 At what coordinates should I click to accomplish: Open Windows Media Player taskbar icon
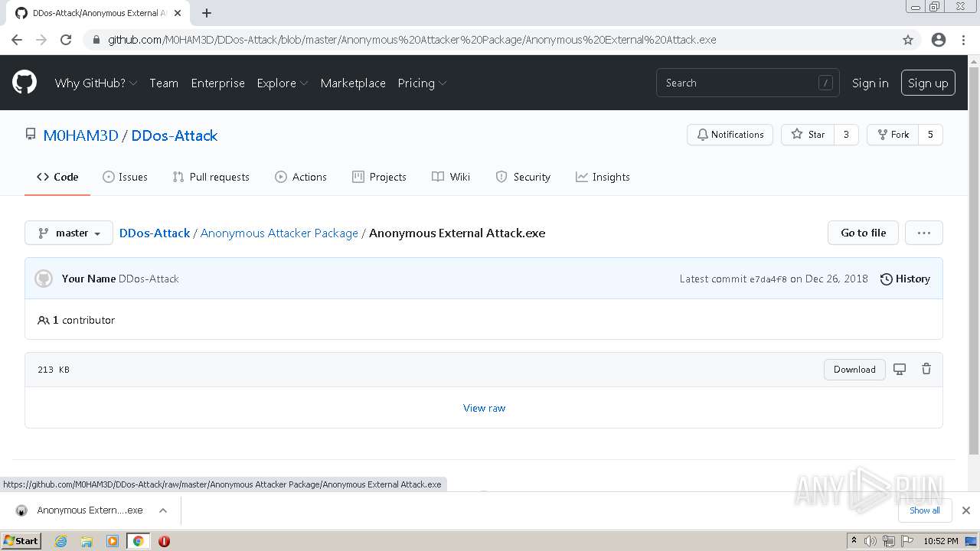click(113, 541)
